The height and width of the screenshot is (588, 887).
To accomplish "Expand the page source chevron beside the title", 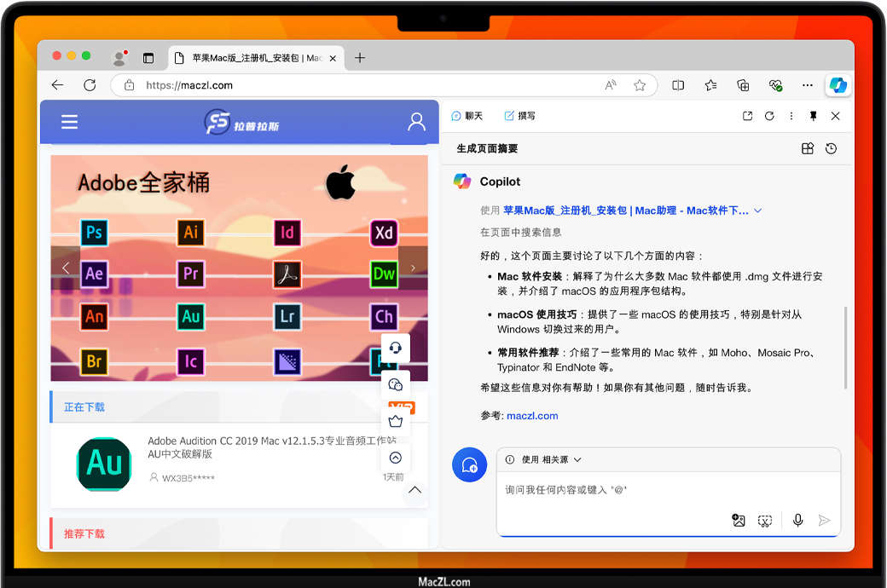I will (757, 210).
